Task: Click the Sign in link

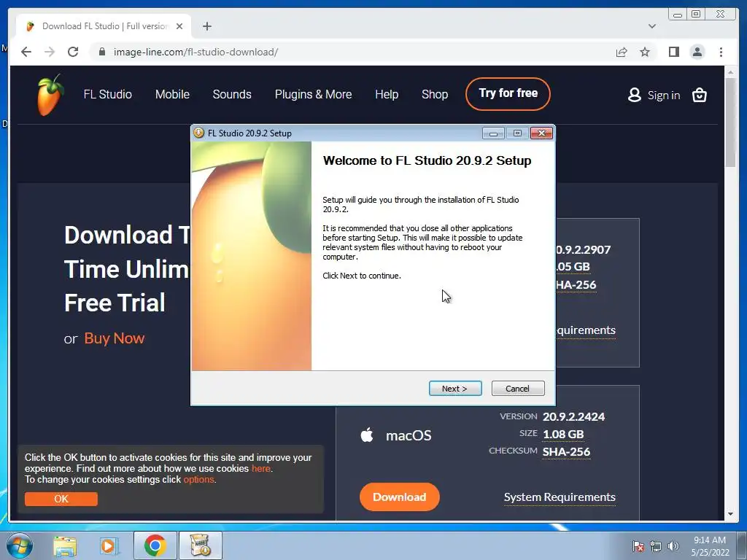Action: point(664,96)
